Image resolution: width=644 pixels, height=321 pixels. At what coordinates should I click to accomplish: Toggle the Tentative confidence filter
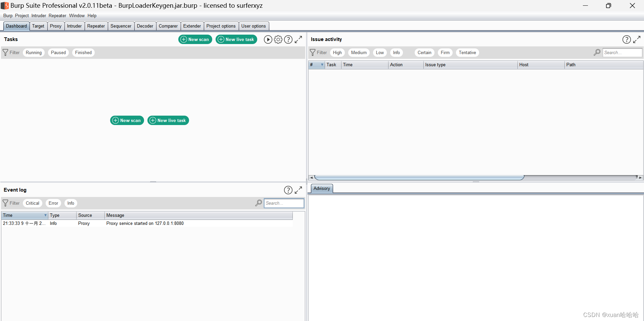tap(467, 53)
